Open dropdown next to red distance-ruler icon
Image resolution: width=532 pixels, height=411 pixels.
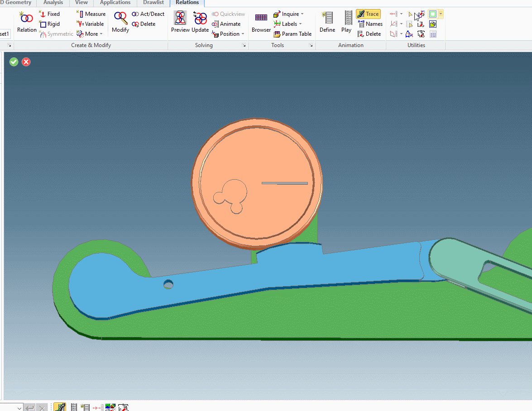[401, 14]
